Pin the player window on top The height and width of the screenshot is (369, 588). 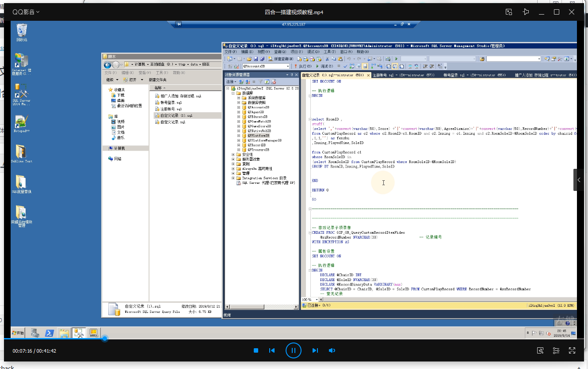pyautogui.click(x=525, y=12)
